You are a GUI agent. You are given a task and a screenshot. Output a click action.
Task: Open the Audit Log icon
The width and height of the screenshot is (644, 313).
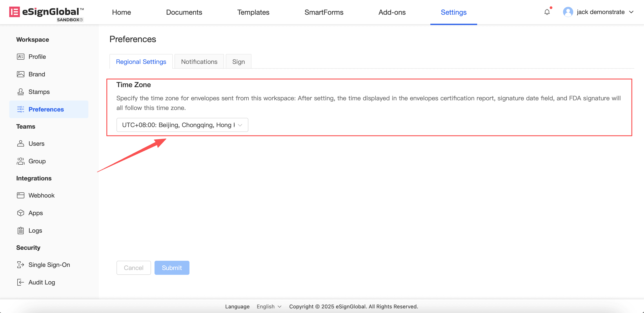(x=20, y=282)
